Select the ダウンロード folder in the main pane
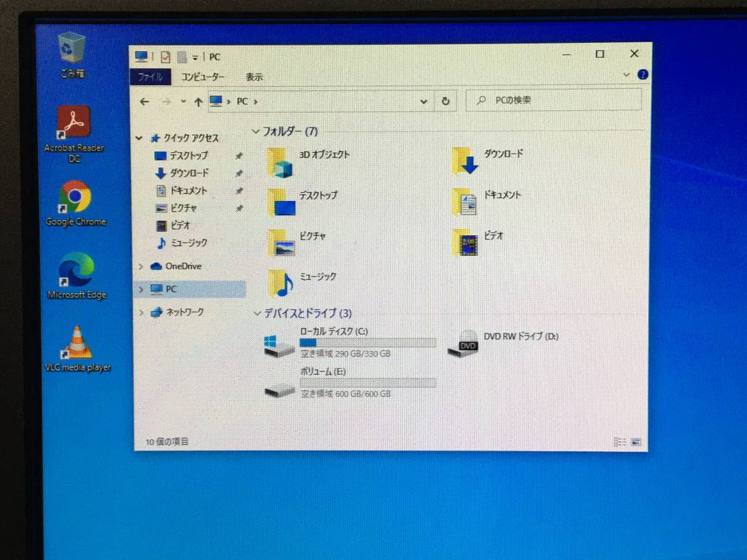 point(488,161)
